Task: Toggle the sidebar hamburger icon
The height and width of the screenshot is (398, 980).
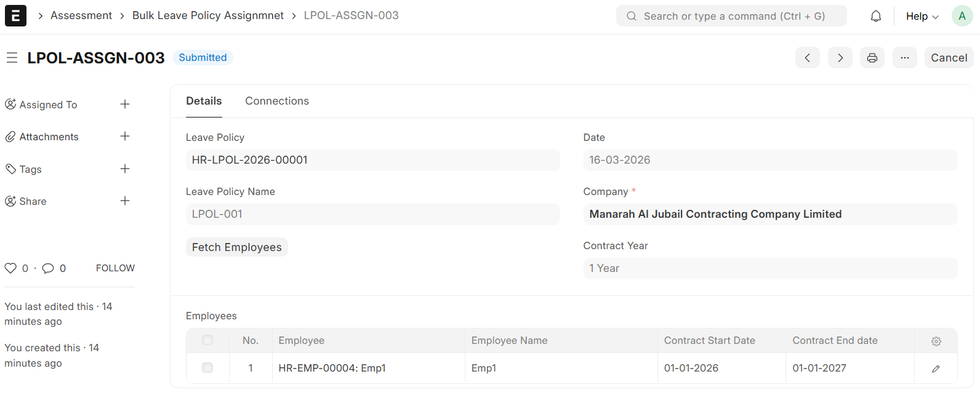Action: point(12,58)
